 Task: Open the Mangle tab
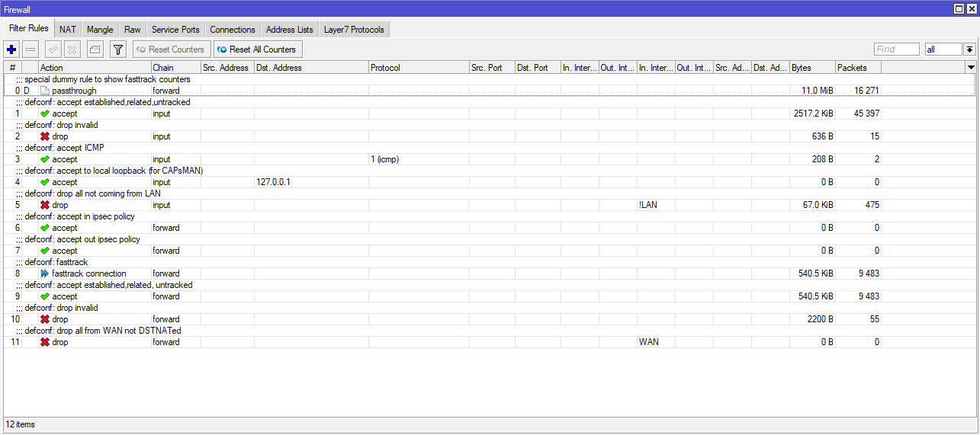coord(100,30)
